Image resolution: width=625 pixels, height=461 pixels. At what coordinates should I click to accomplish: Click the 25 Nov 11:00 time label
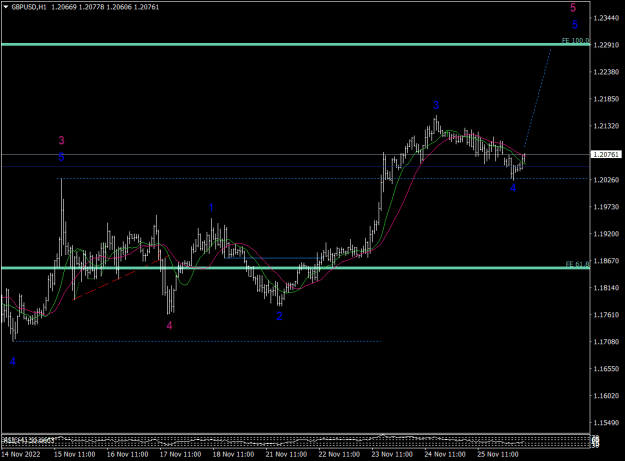[x=498, y=454]
